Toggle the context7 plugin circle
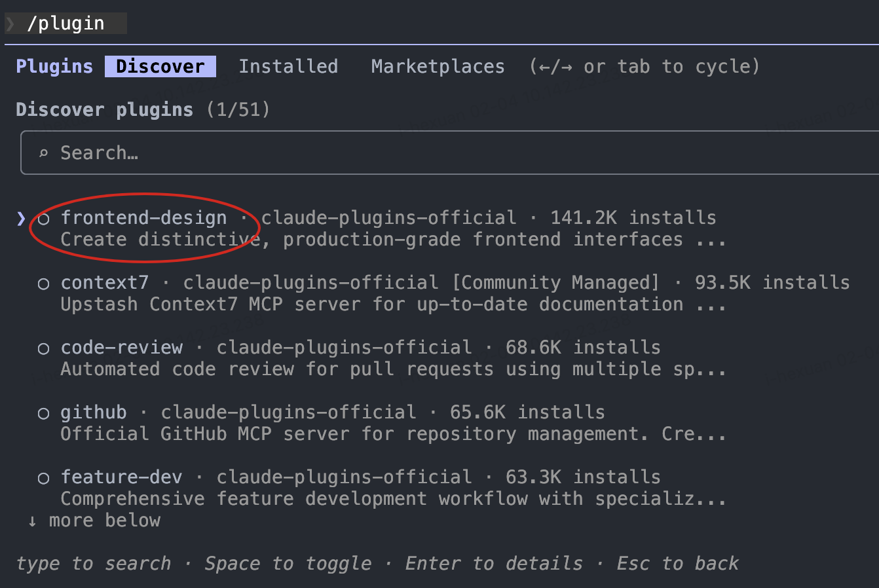 pyautogui.click(x=43, y=284)
